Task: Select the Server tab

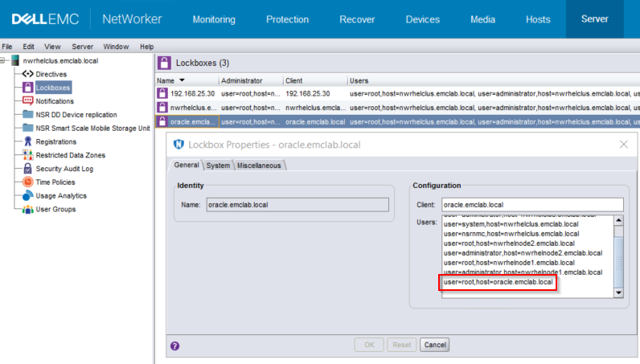Action: (594, 19)
